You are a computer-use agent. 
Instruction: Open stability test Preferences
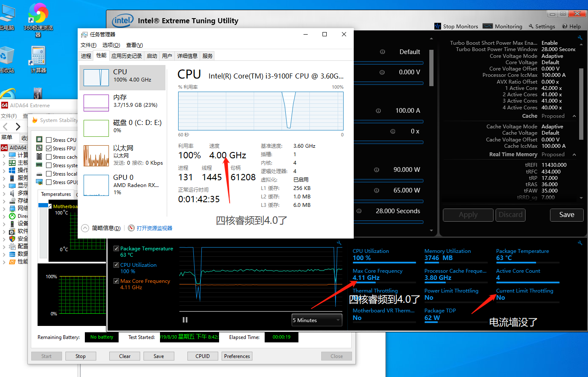pyautogui.click(x=237, y=356)
